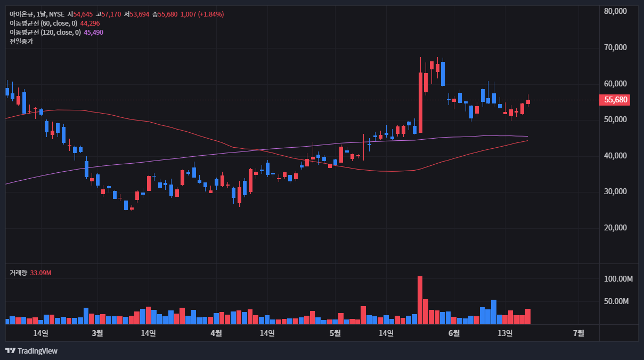Click the 1,007 (+1.84%) price change value
Image resolution: width=644 pixels, height=360 pixels.
point(202,14)
